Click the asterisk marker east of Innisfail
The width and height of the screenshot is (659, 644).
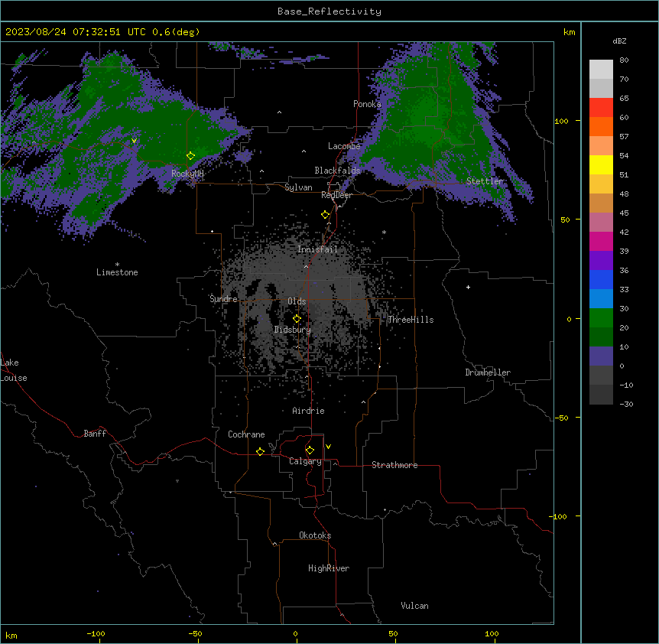coord(384,232)
